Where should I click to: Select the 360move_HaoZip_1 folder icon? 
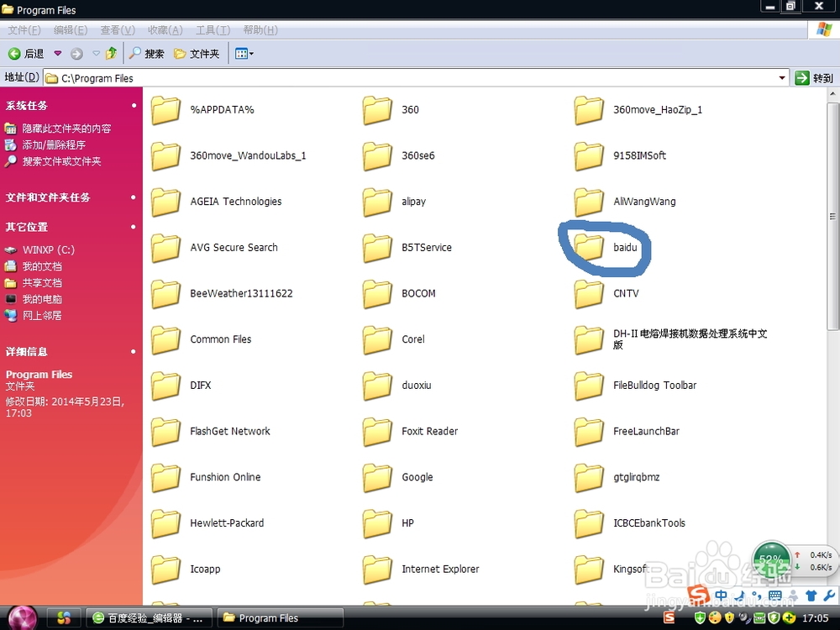[x=589, y=110]
